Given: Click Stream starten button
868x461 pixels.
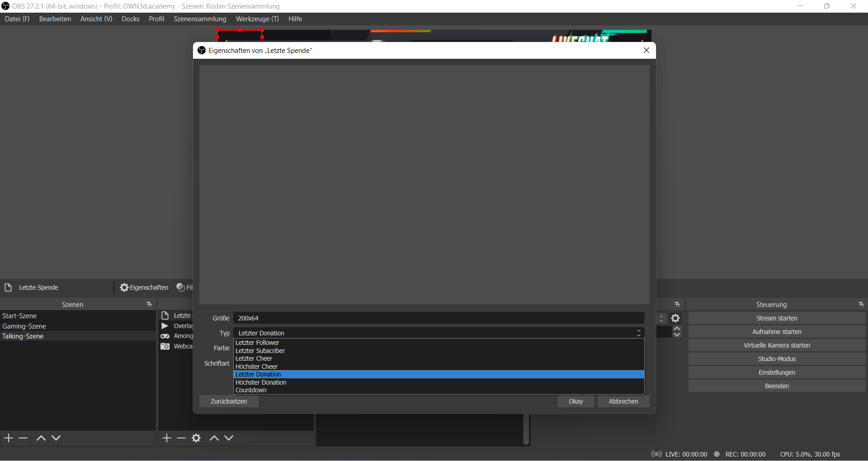Looking at the screenshot, I should (777, 318).
